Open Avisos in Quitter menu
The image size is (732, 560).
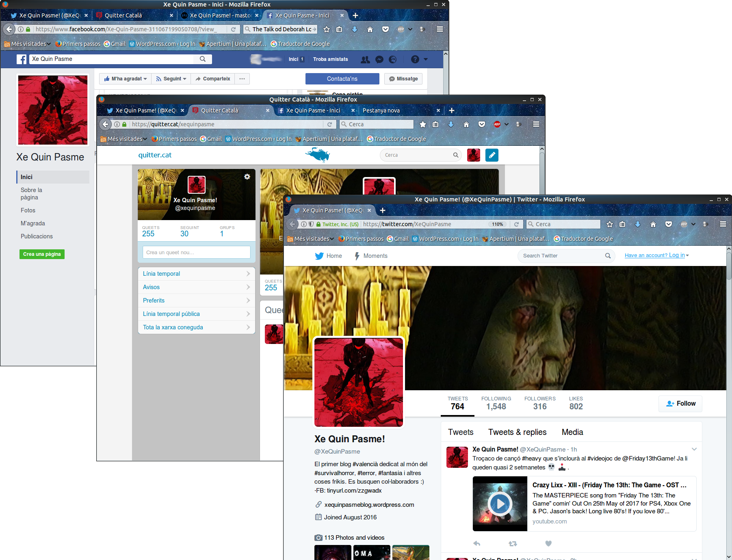point(197,287)
